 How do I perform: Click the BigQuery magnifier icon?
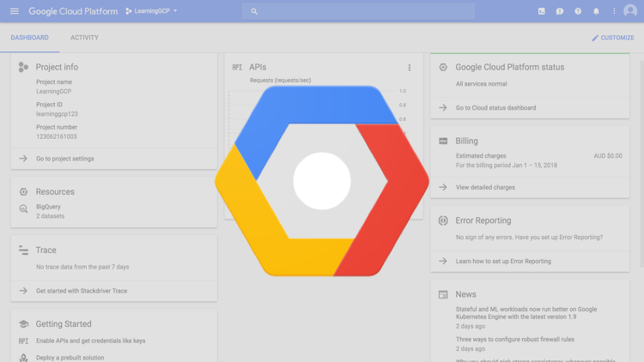coord(23,209)
